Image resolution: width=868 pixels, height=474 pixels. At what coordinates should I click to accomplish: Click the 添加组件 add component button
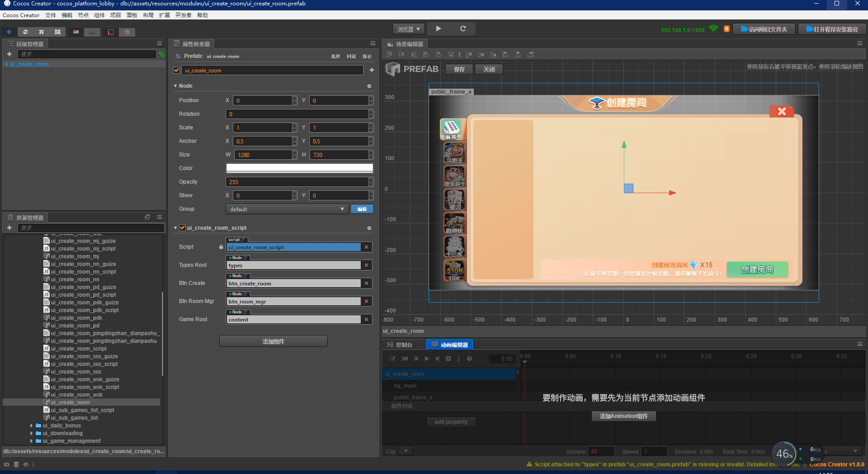[x=274, y=341]
